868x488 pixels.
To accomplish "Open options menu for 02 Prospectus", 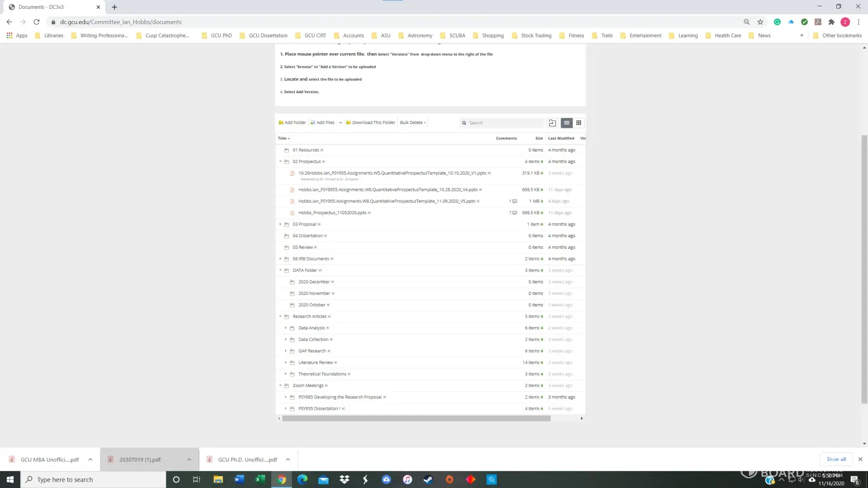I will pyautogui.click(x=324, y=162).
